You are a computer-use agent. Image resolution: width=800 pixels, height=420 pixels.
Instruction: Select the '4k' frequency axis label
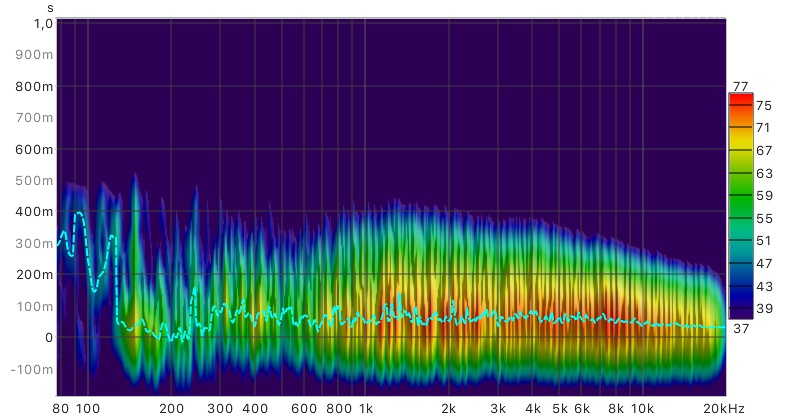(533, 409)
